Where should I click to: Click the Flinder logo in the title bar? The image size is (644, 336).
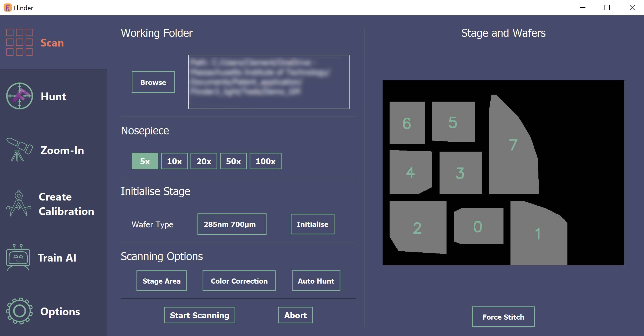(x=7, y=8)
